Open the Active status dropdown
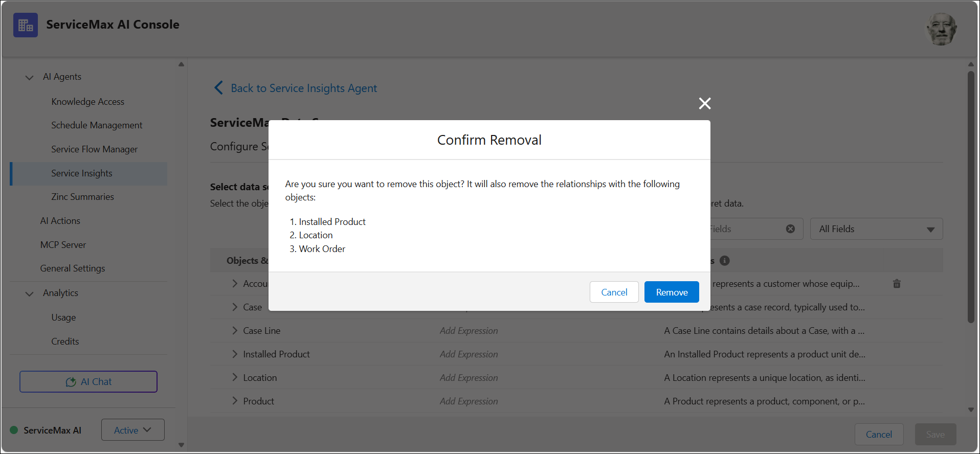The height and width of the screenshot is (454, 980). tap(133, 430)
